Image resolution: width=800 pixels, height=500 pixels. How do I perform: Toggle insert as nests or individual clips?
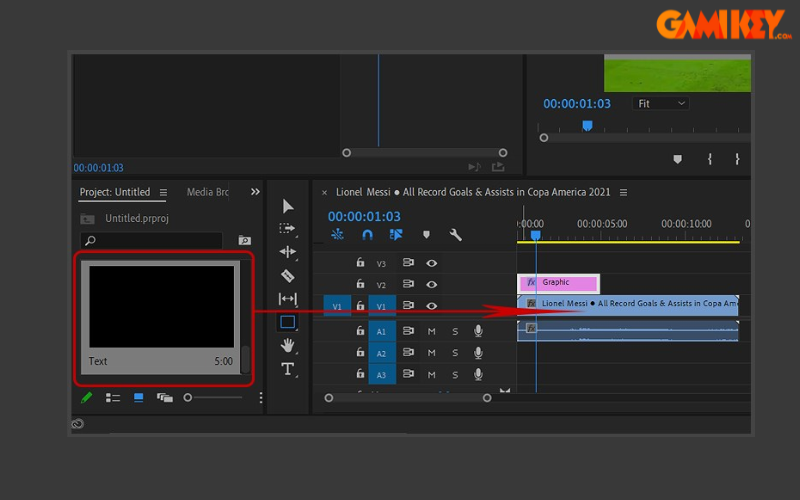pyautogui.click(x=337, y=234)
